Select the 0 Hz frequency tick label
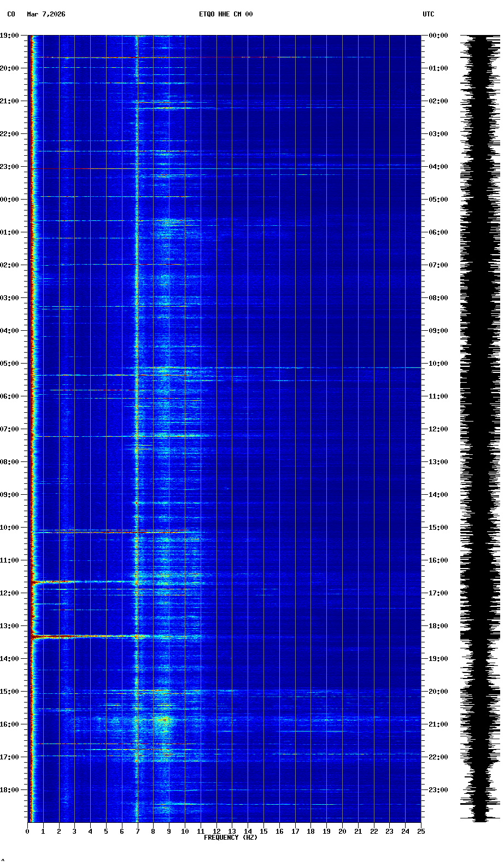Viewport: 504px width, 866px height. coord(27,832)
